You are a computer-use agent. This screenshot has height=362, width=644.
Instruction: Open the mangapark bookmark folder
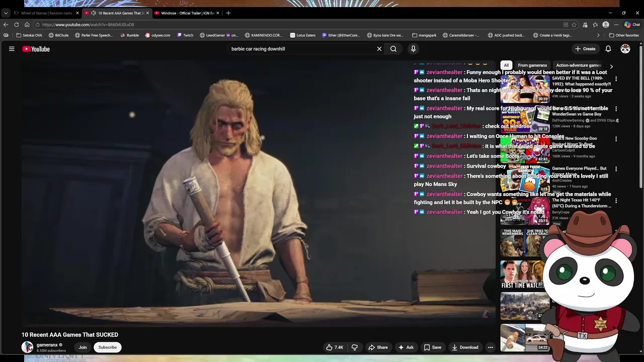coord(424,35)
